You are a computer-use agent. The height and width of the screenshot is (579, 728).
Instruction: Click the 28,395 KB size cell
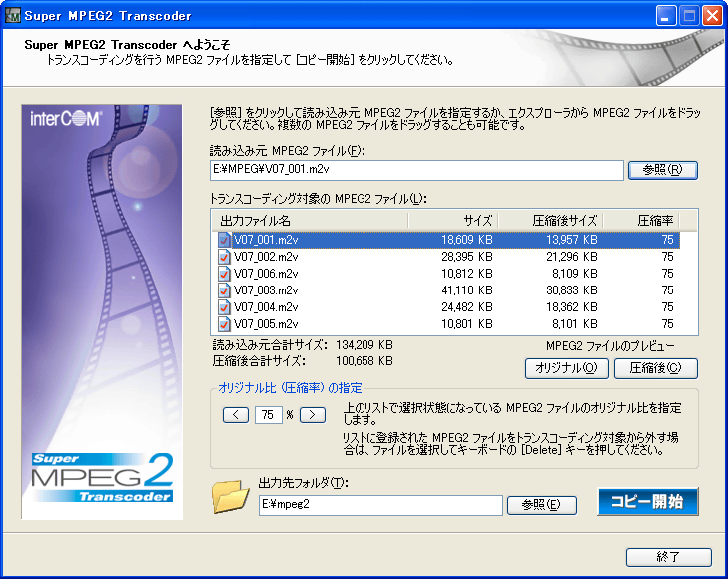coord(467,257)
